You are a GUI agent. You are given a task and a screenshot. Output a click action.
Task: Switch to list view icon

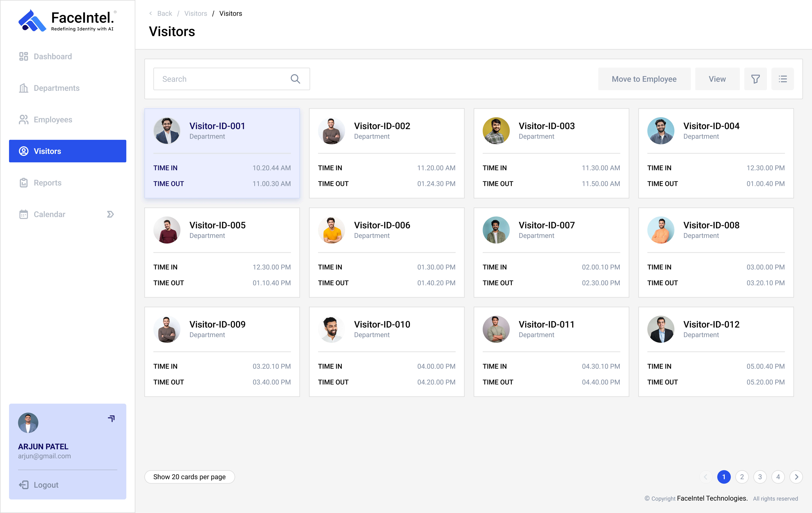783,79
